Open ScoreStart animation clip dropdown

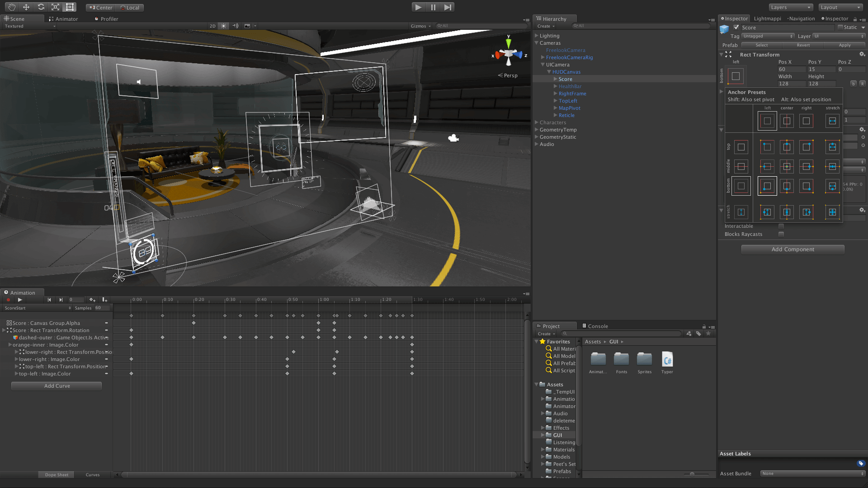click(38, 308)
